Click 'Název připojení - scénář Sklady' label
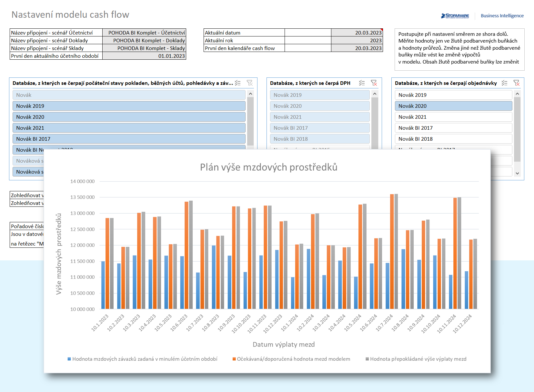534x392 pixels. (x=56, y=48)
